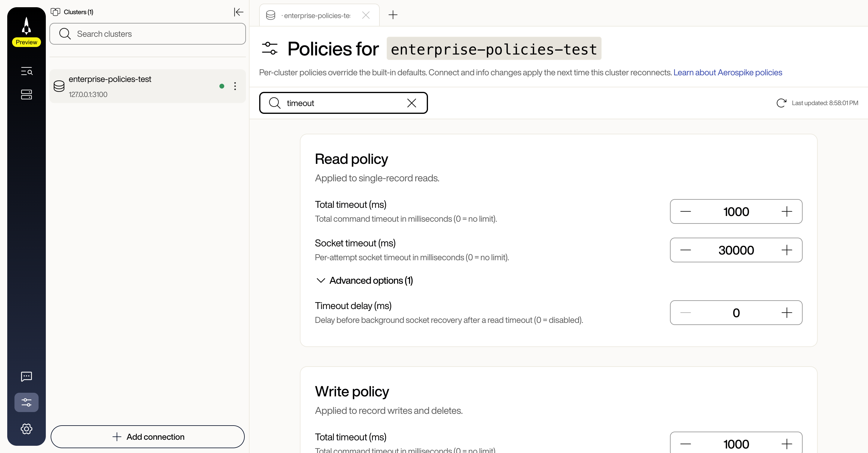Open a new tab with plus
Image resolution: width=868 pixels, height=453 pixels.
click(x=393, y=15)
